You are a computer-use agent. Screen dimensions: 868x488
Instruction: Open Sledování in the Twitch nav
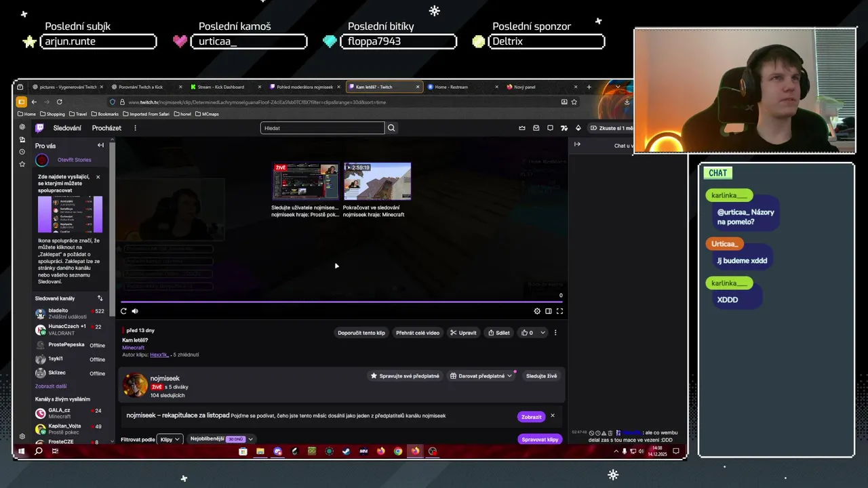[x=67, y=127]
